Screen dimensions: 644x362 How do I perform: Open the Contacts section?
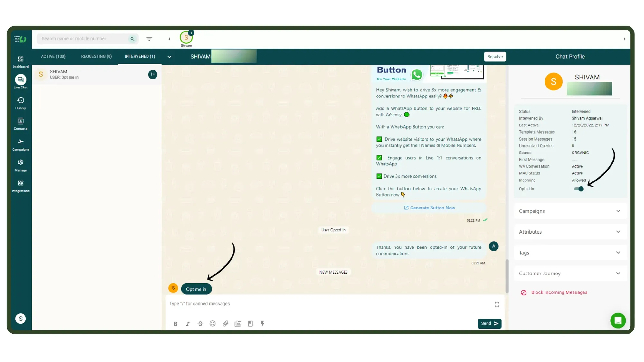tap(20, 124)
